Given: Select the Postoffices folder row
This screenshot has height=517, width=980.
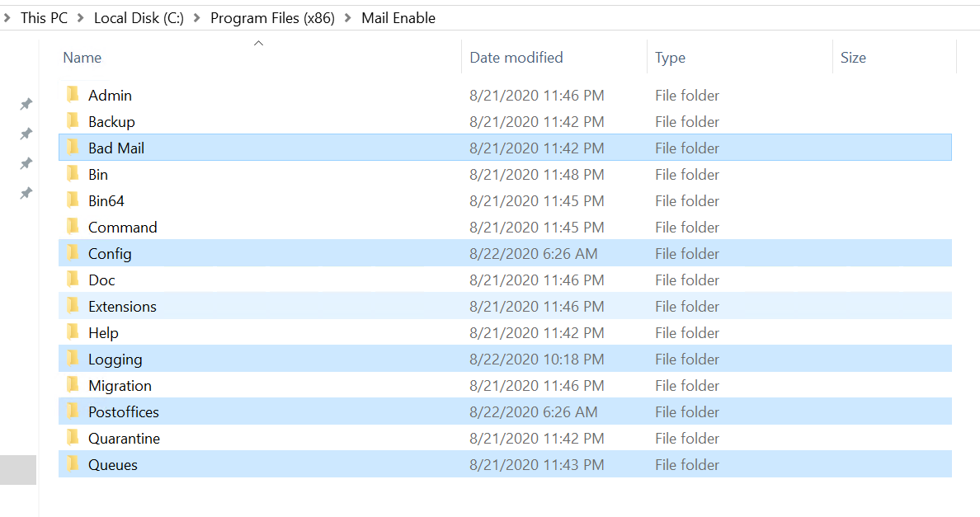Looking at the screenshot, I should pyautogui.click(x=505, y=411).
